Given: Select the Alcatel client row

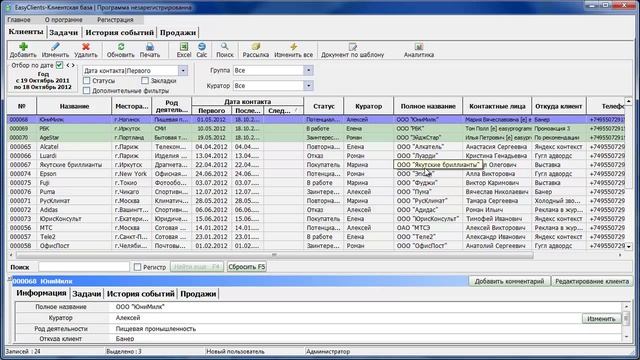Looking at the screenshot, I should (316, 147).
